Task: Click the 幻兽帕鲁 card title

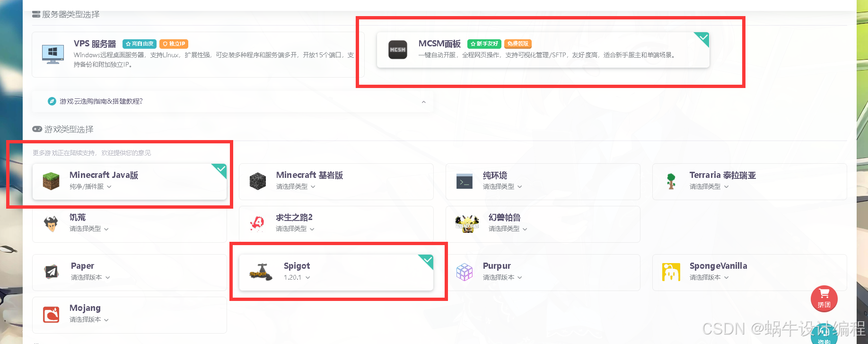Action: click(x=505, y=217)
